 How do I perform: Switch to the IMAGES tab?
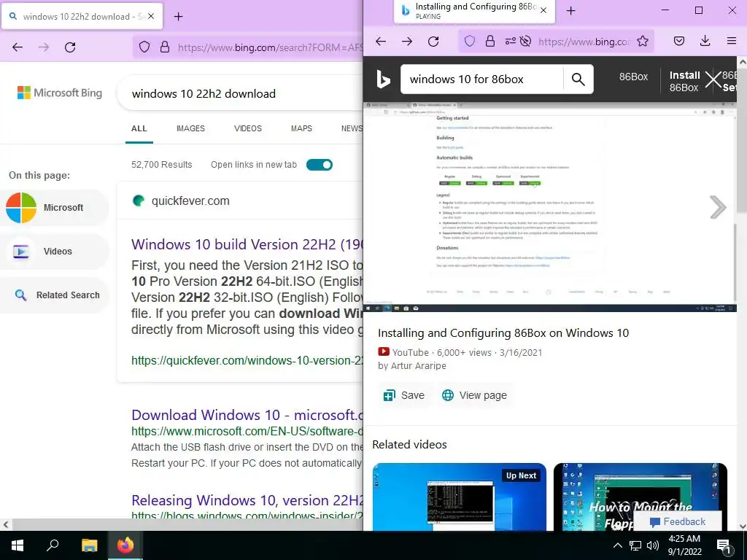(x=190, y=128)
